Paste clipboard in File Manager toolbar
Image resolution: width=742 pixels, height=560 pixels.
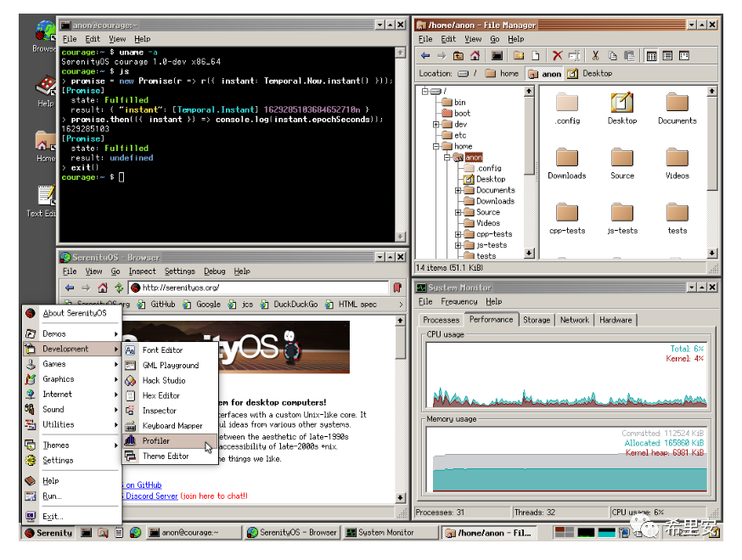(629, 56)
